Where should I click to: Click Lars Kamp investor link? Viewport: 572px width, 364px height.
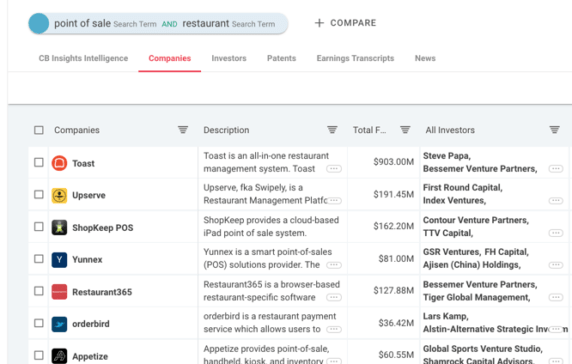pos(446,316)
